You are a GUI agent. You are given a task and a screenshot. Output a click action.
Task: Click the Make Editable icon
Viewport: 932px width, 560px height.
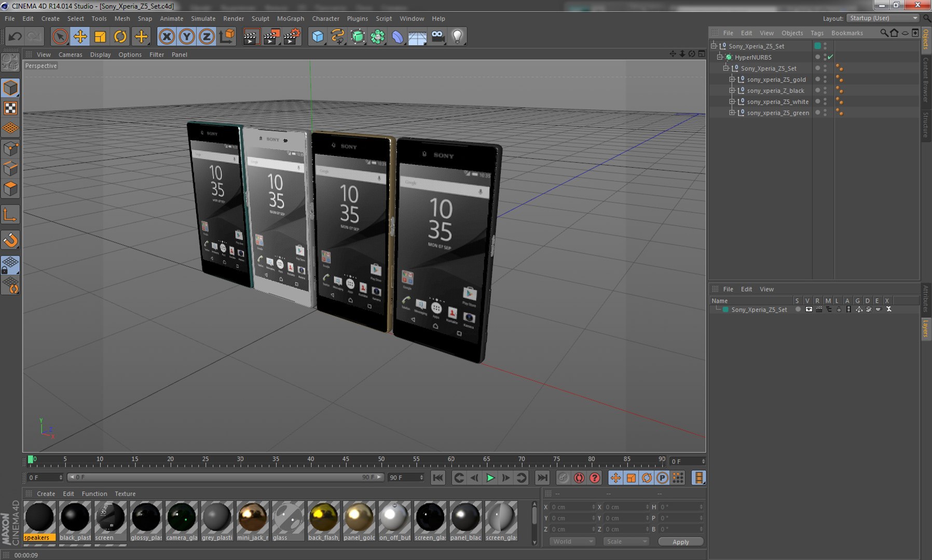pyautogui.click(x=10, y=62)
